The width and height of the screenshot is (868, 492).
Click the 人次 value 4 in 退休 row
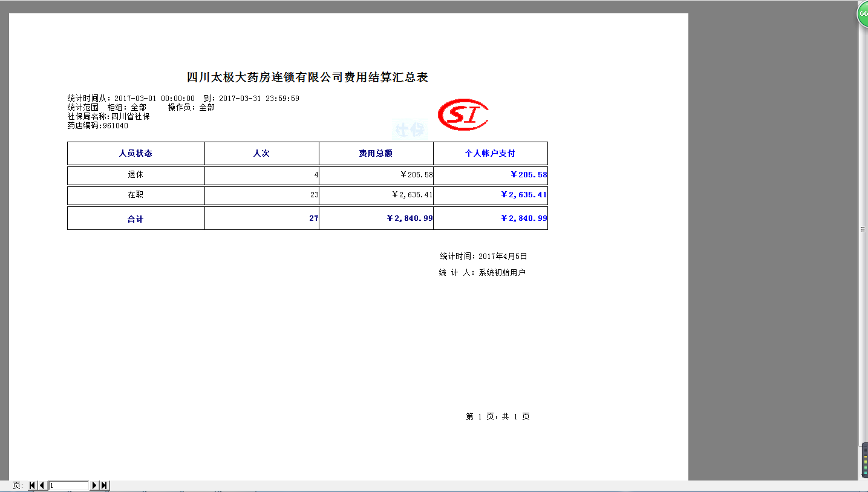(316, 175)
